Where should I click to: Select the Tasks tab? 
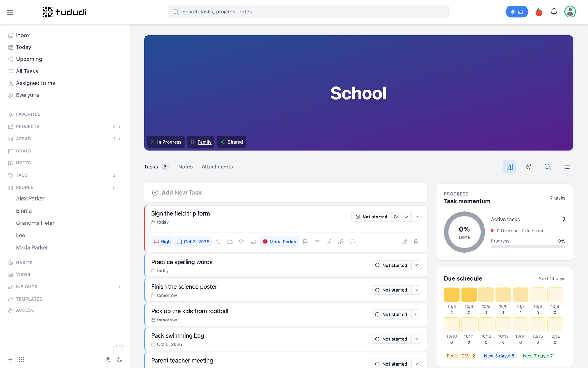156,167
